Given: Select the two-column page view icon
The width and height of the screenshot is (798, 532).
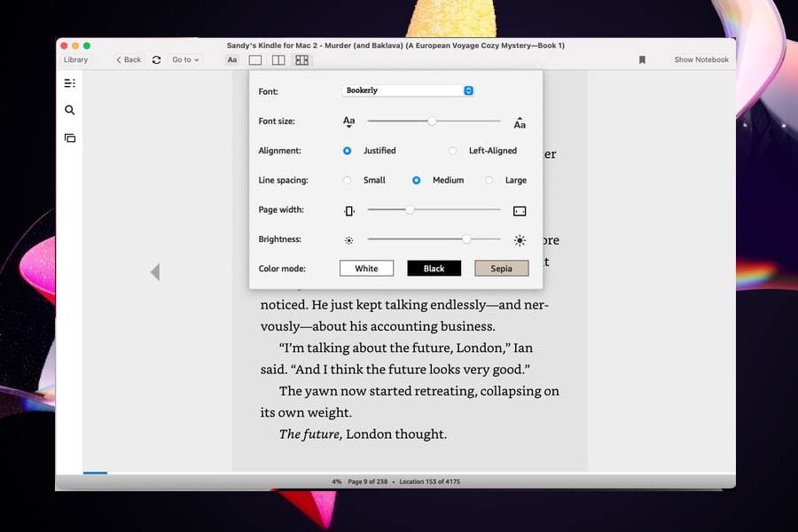Looking at the screenshot, I should [x=278, y=59].
